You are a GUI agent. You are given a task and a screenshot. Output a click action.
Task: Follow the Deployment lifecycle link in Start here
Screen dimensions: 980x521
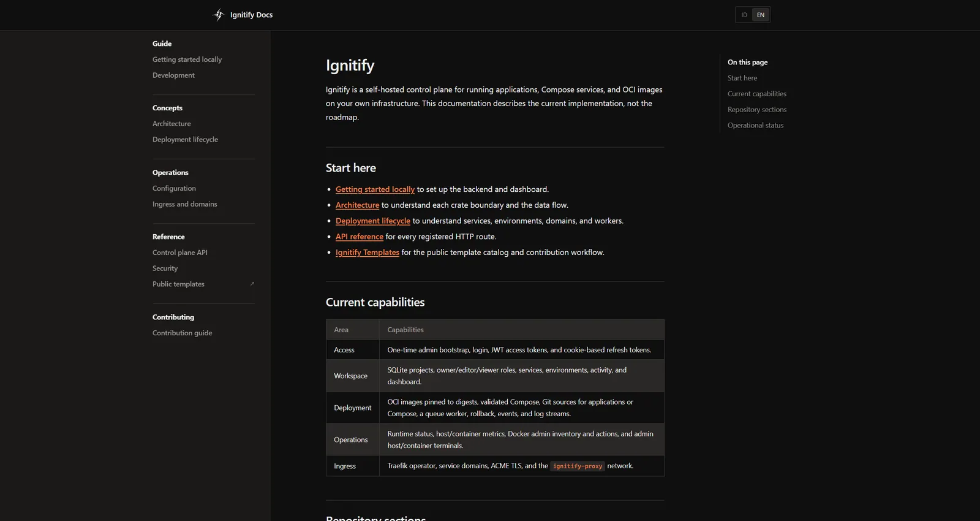coord(372,221)
